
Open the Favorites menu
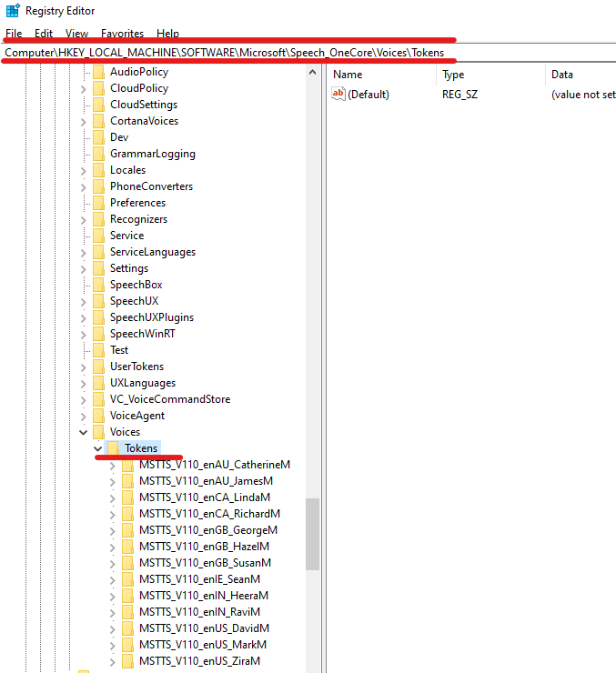click(122, 34)
